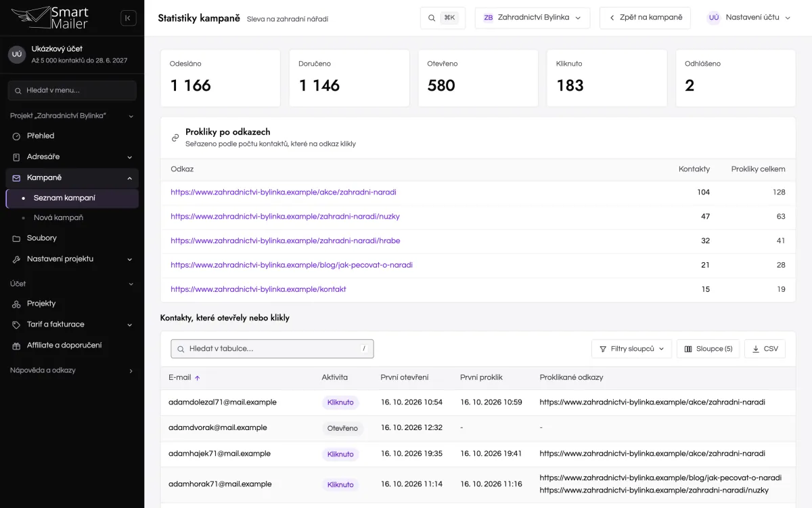Click the Kampaně envelope icon
Viewport: 812px width, 508px height.
[x=16, y=178]
